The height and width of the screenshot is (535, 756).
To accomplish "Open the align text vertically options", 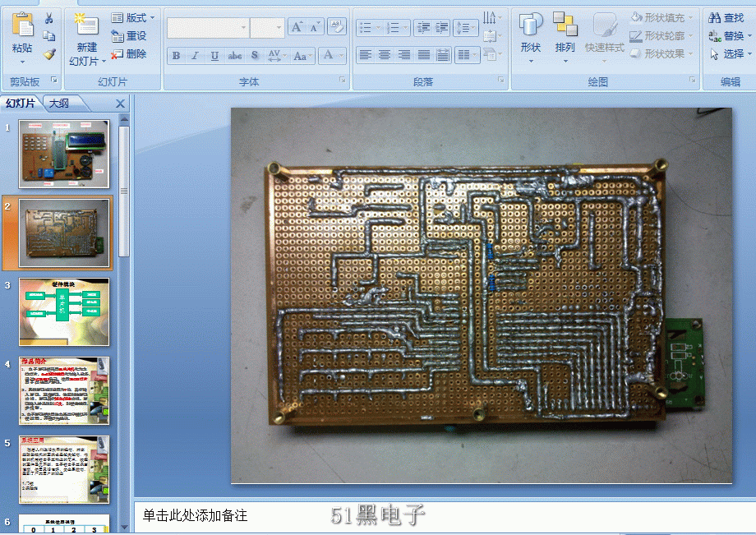I will [491, 36].
